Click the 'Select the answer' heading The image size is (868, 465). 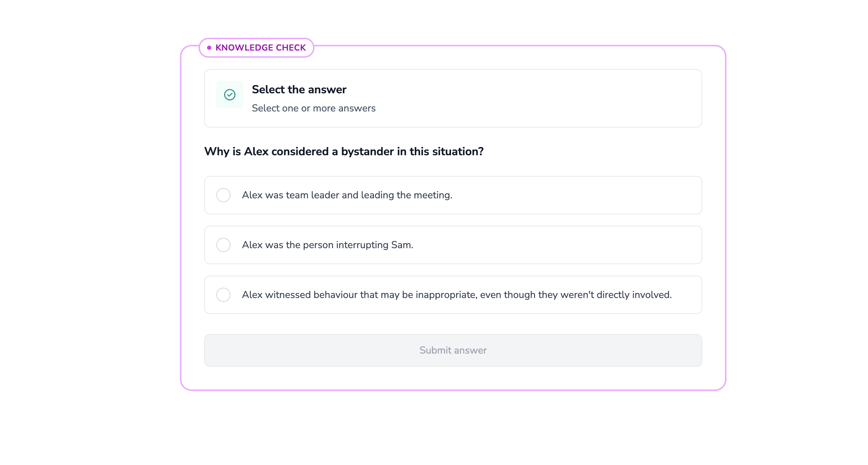point(299,89)
